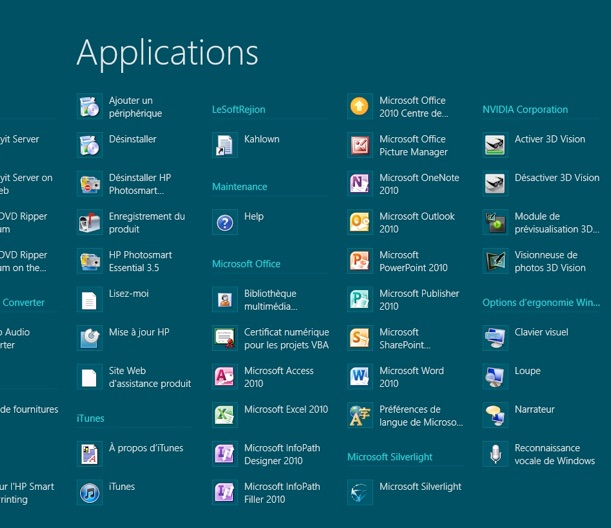
Task: Click the Narrateur text label
Action: click(534, 409)
